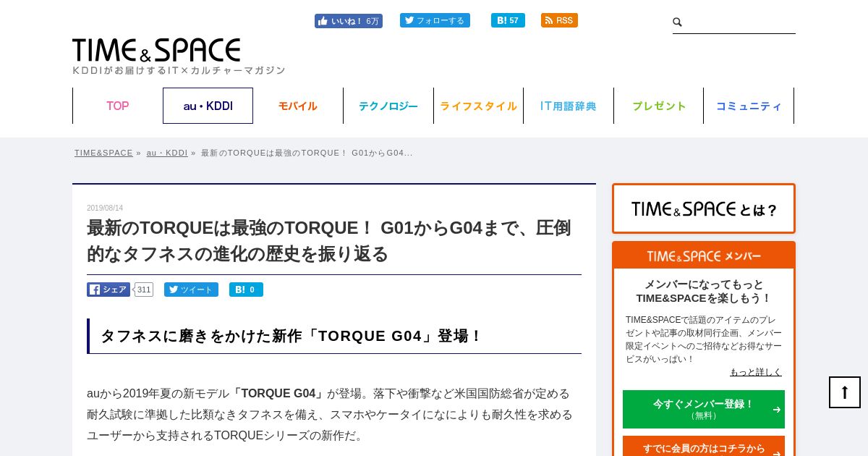Click the Hatena B! 57 bookmark button
868x456 pixels.
[508, 20]
